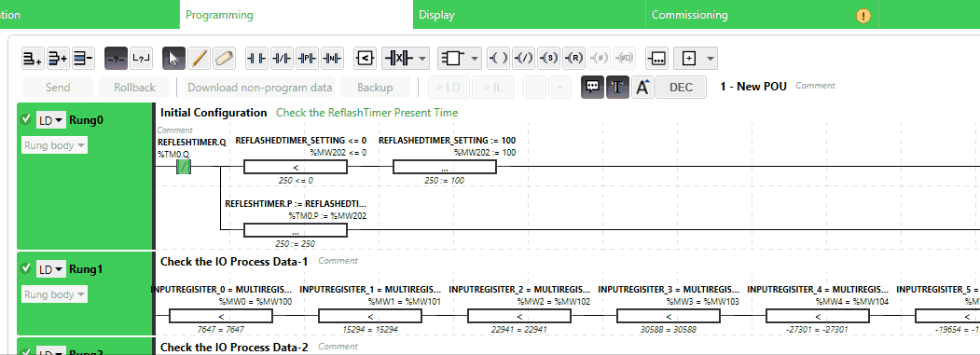
Task: Insert a normally open contact
Action: tap(256, 59)
